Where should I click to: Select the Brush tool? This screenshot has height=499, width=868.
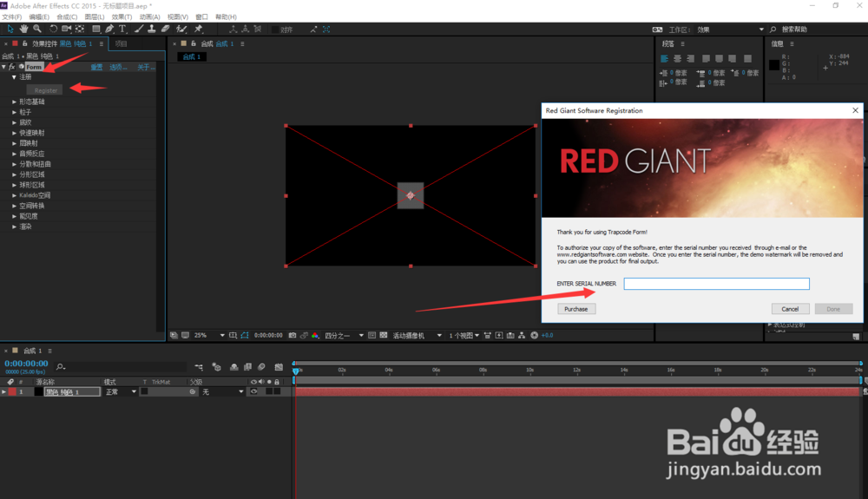pyautogui.click(x=137, y=30)
